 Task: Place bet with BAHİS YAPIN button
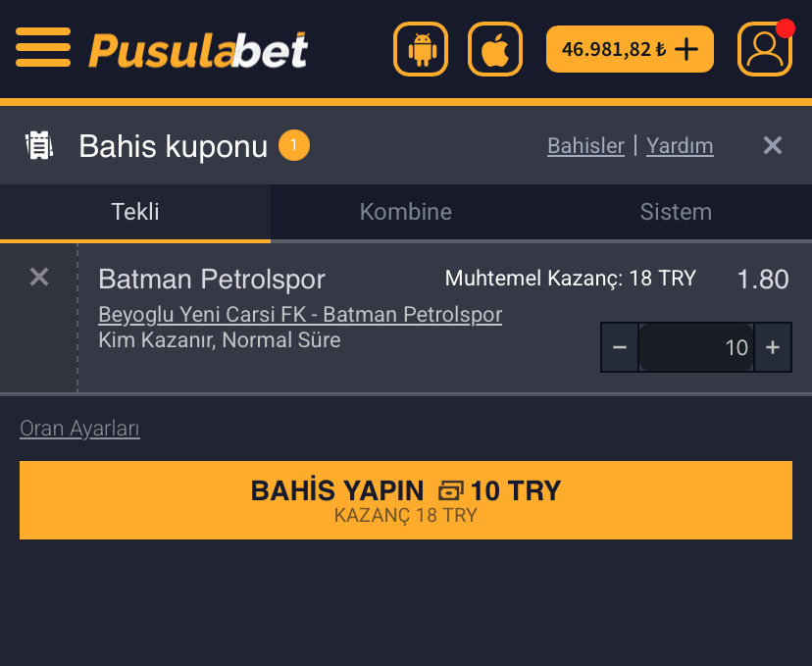tap(406, 500)
